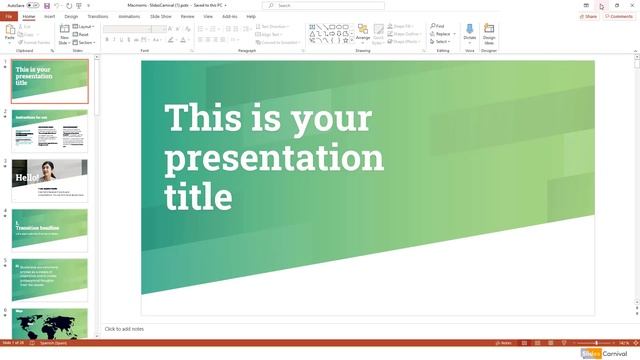Open the Layout dropdown
The height and width of the screenshot is (360, 640).
(84, 27)
